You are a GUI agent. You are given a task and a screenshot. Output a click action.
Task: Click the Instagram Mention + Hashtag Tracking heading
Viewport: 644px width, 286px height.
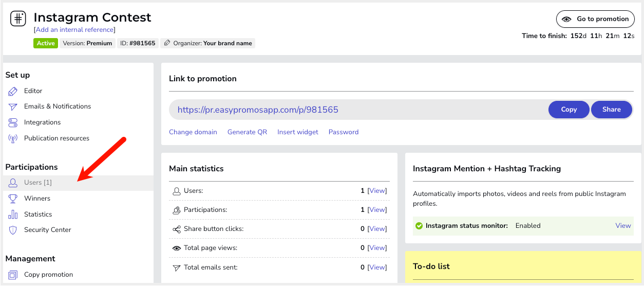[x=487, y=169]
